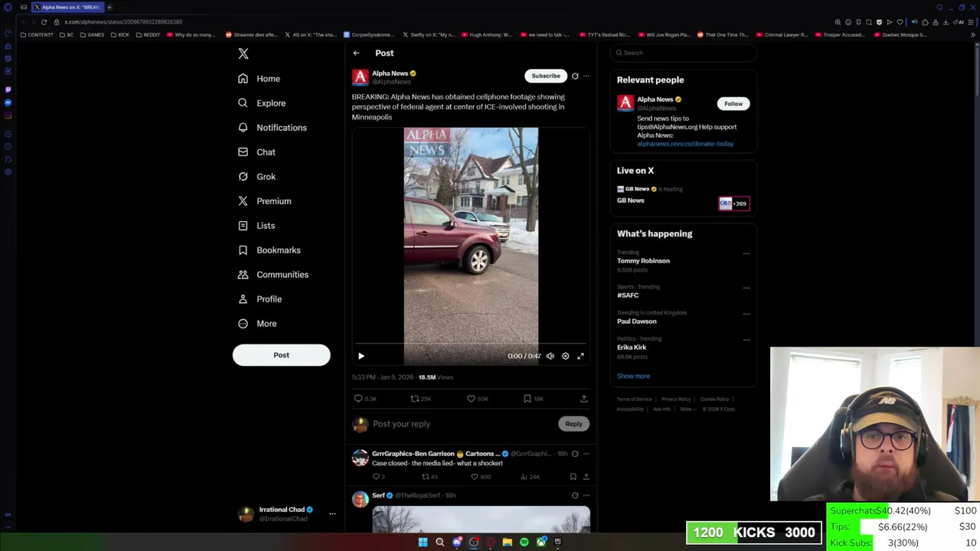Image resolution: width=980 pixels, height=551 pixels.
Task: Like the GrrrGraphics reply
Action: tap(475, 477)
